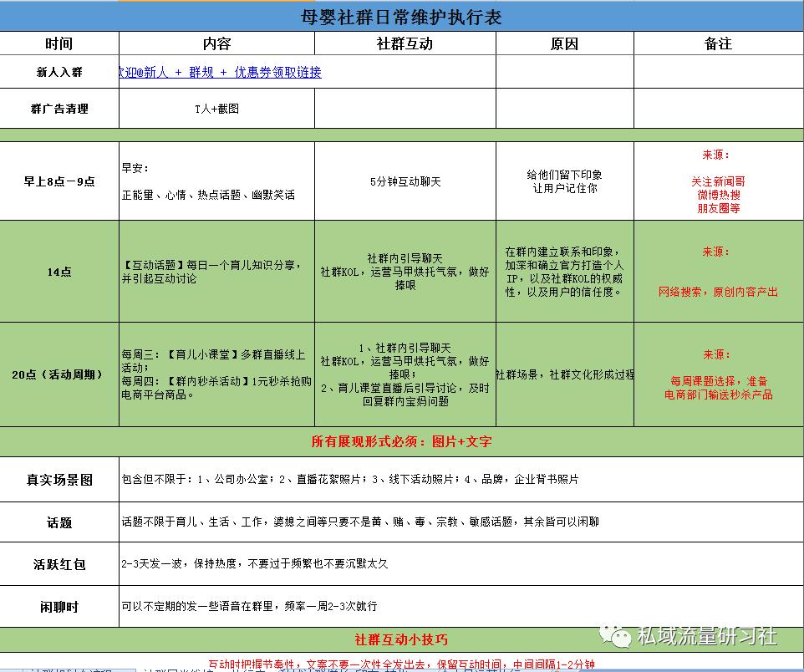The width and height of the screenshot is (804, 672).
Task: Select the 原因 column header
Action: [565, 43]
